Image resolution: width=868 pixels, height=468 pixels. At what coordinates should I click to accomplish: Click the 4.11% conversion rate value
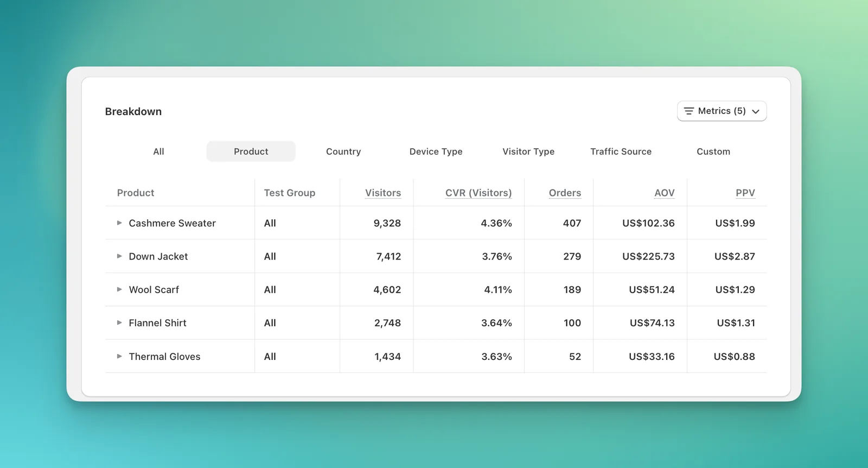[498, 289]
